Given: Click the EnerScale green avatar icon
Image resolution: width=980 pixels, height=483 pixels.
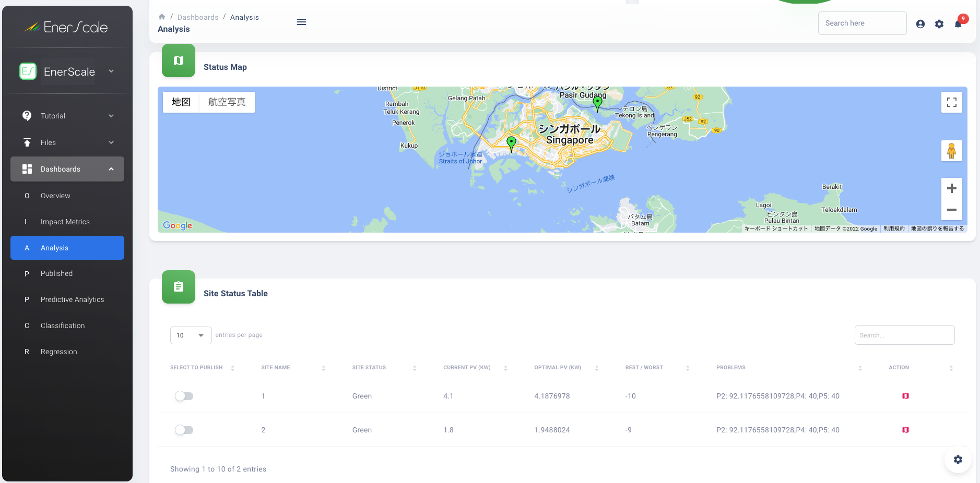Looking at the screenshot, I should coord(28,71).
